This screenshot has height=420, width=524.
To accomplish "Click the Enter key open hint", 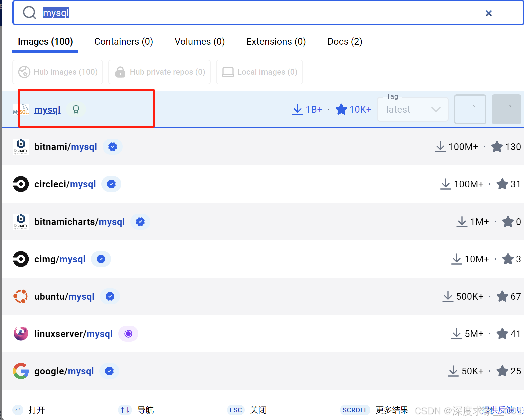I will coord(29,410).
